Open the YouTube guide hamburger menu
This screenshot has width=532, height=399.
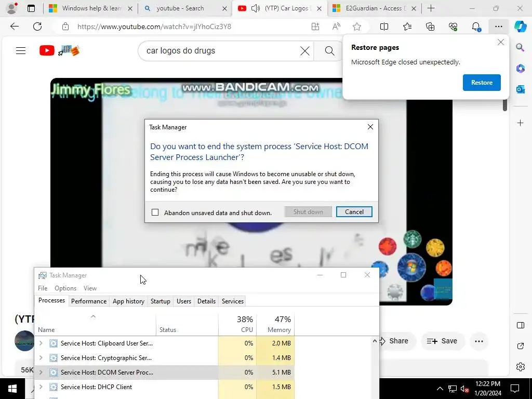pyautogui.click(x=21, y=50)
